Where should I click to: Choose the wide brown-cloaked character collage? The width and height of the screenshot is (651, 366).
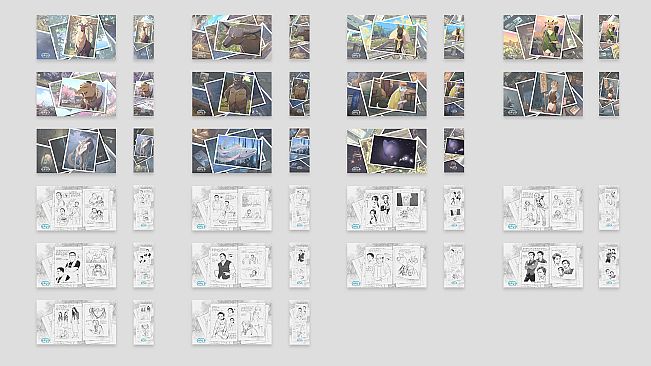(543, 94)
